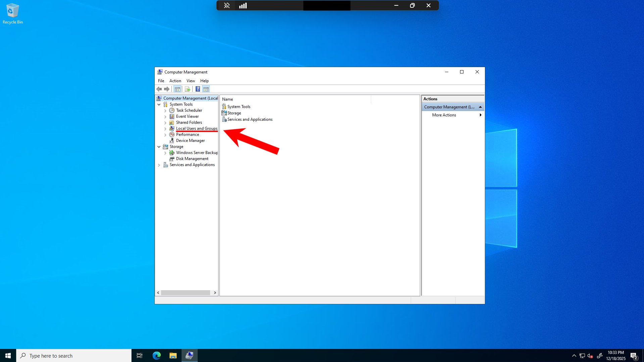Show hidden system tray icons
This screenshot has height=362, width=644.
574,356
